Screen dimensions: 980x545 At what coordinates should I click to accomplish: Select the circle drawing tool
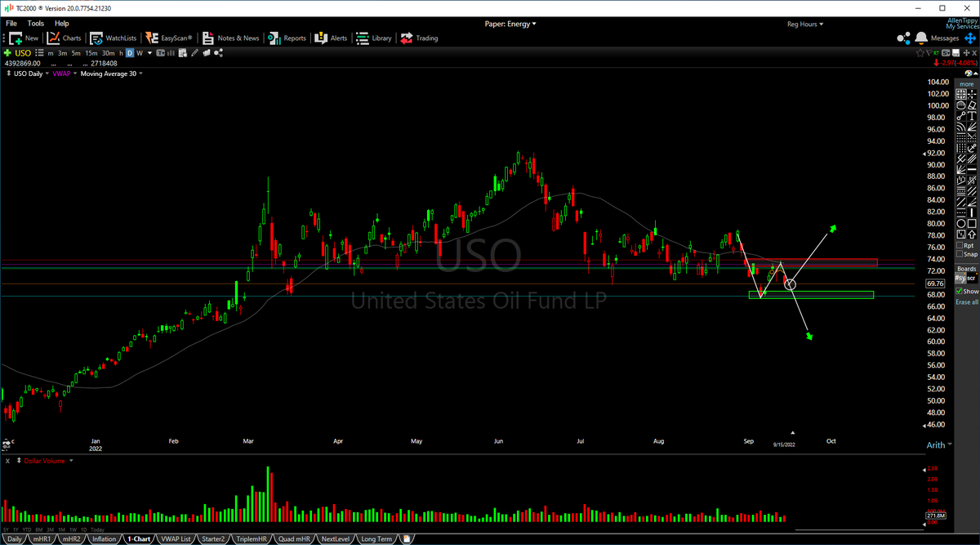[961, 222]
